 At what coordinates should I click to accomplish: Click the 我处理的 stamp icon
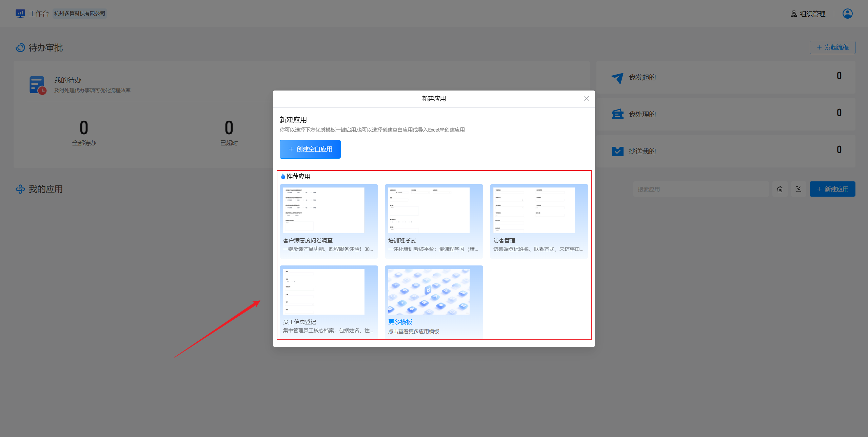(617, 114)
